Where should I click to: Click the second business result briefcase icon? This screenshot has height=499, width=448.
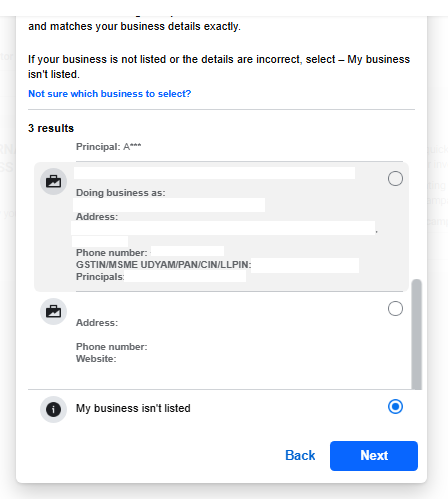coord(53,311)
